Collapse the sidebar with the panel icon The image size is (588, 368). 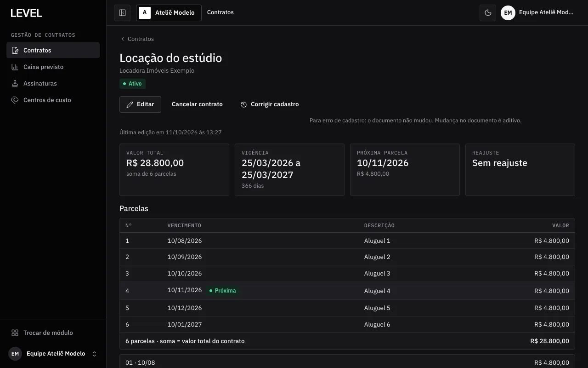tap(122, 13)
